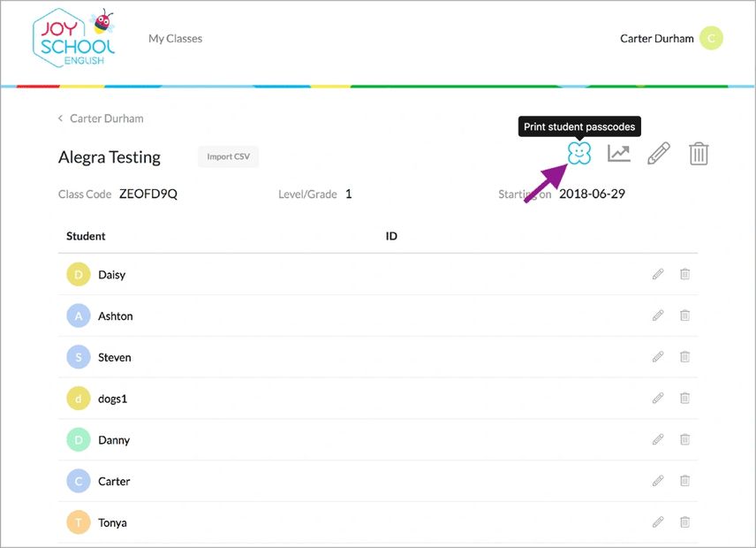Click the Student column header
Screen dimensions: 756x548
(86, 237)
